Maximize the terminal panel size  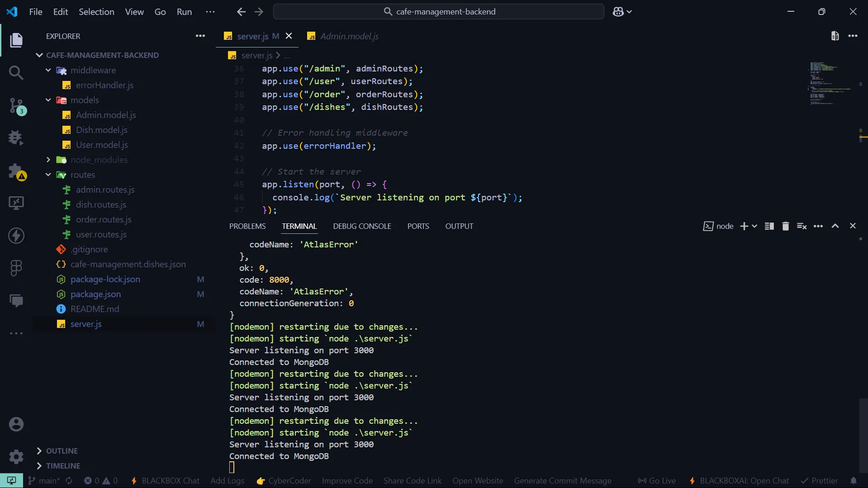[x=835, y=226]
